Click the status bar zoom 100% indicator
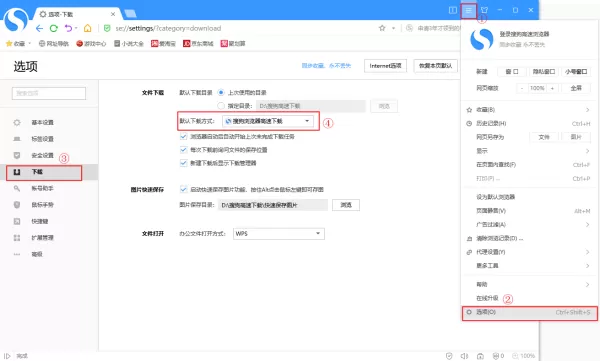This screenshot has height=361, width=600. [523, 356]
